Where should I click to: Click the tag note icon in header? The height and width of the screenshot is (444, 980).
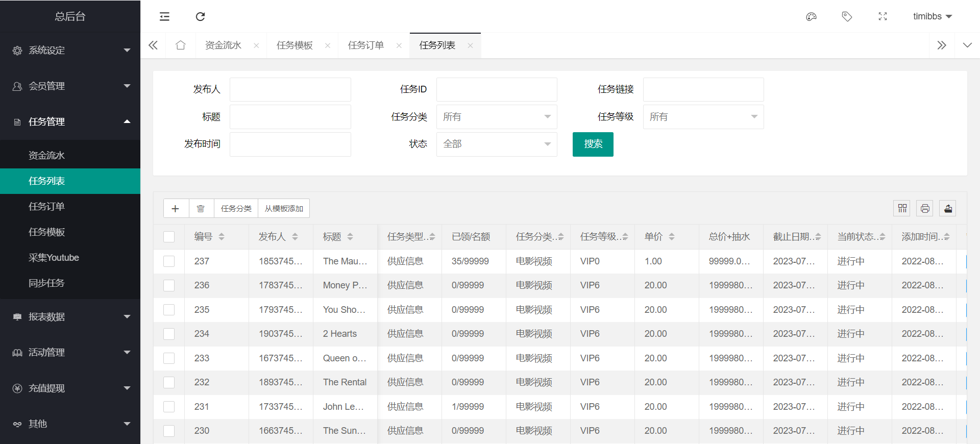coord(847,16)
